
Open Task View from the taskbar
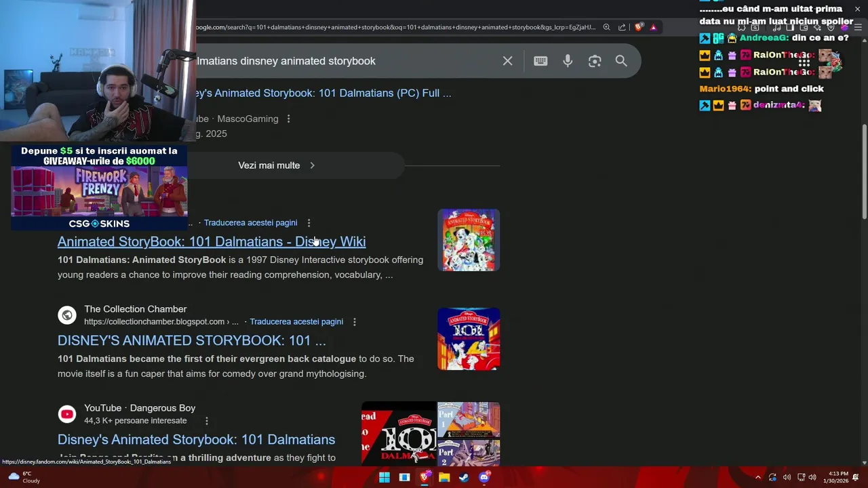(x=404, y=477)
